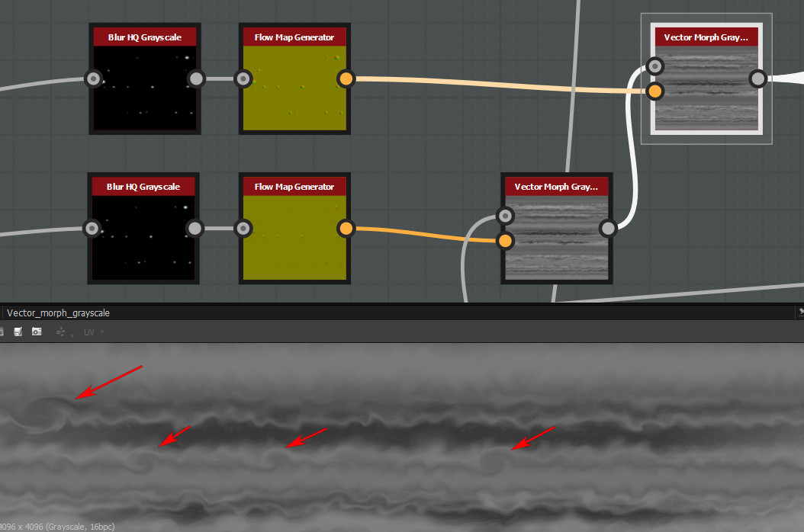Select the highlighted top-right Vector Morph Grayscale node
804x532 pixels.
pyautogui.click(x=706, y=79)
